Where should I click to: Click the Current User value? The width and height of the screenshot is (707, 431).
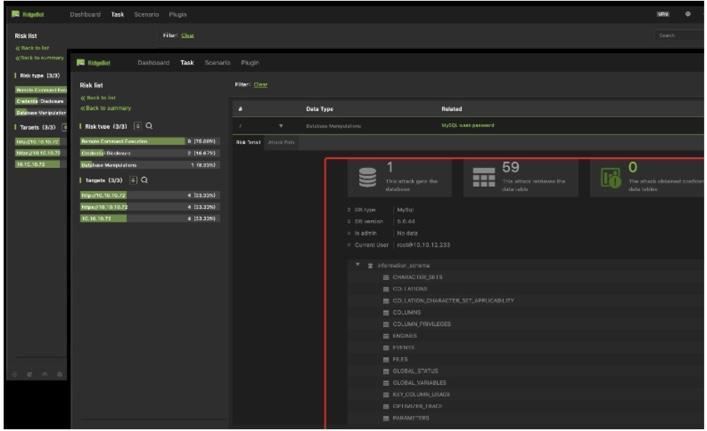coord(423,245)
